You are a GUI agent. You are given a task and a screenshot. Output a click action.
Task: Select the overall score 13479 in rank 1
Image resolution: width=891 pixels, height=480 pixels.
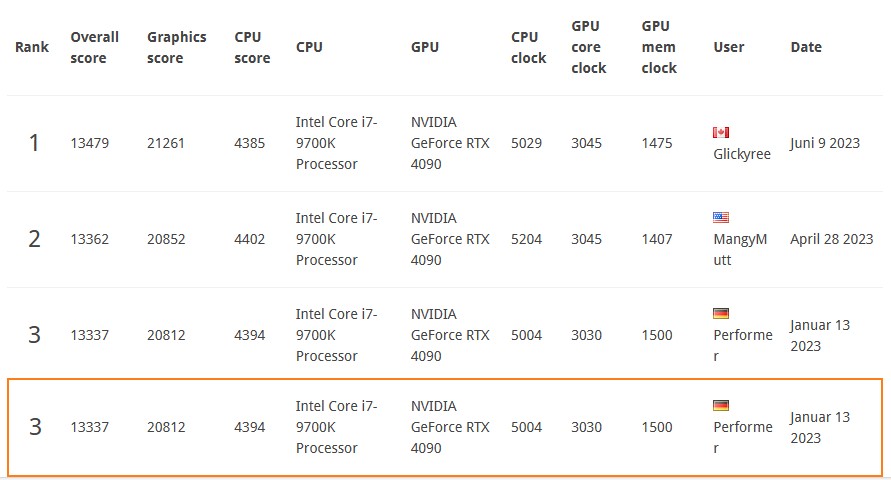pyautogui.click(x=89, y=143)
